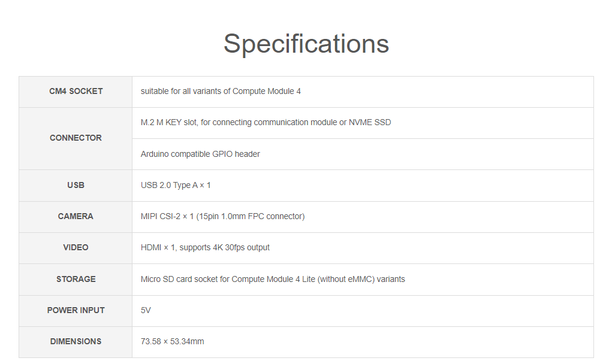Click the CAMERA row label
612x364 pixels.
pyautogui.click(x=76, y=216)
